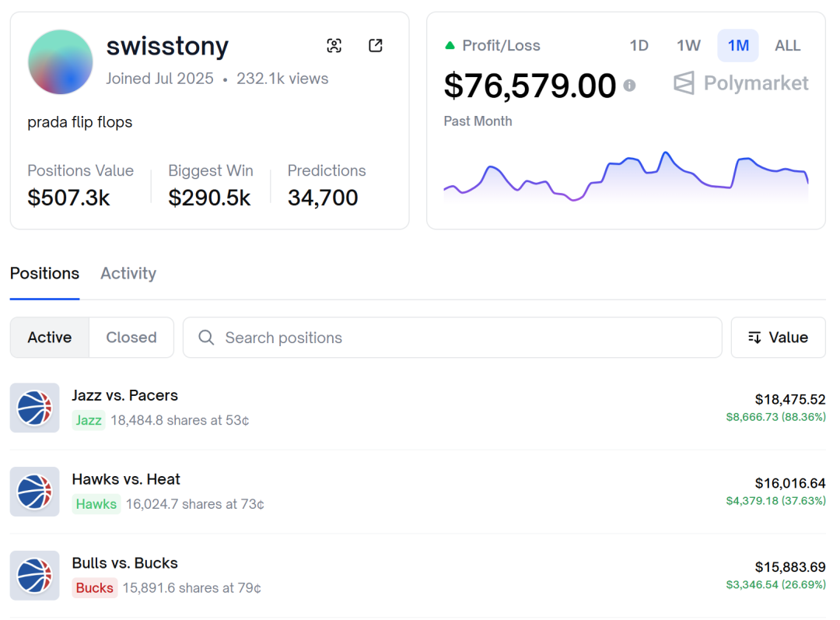The image size is (840, 620).
Task: Click the face scan icon beside swisstony
Action: pyautogui.click(x=334, y=46)
